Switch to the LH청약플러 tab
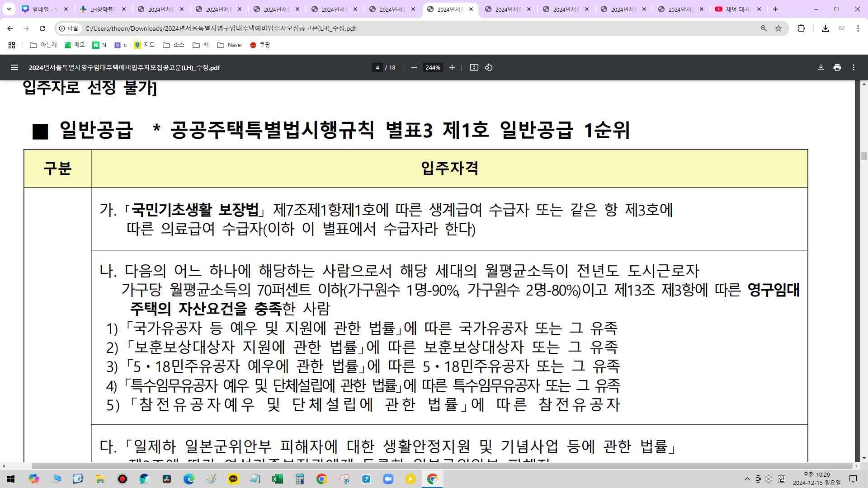This screenshot has width=868, height=488. 103,9
